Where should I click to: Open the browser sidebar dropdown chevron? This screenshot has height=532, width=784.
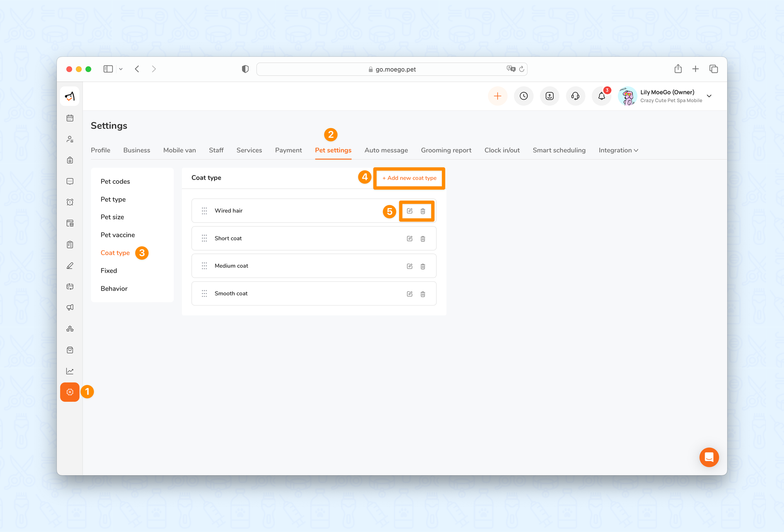coord(121,69)
